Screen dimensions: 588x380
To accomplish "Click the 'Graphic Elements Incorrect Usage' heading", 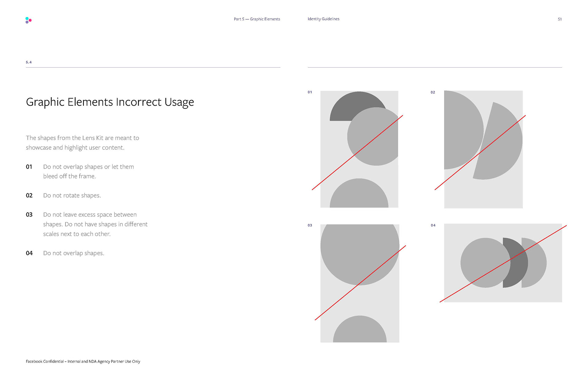I will coord(110,102).
